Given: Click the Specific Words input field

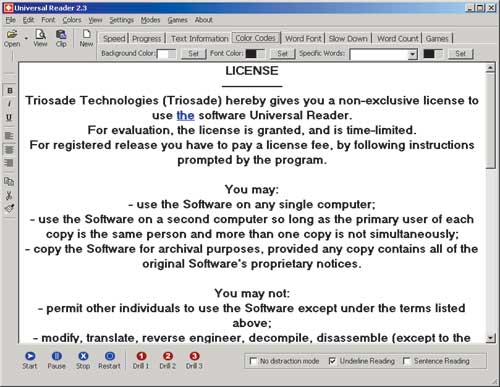Looking at the screenshot, I should 380,54.
